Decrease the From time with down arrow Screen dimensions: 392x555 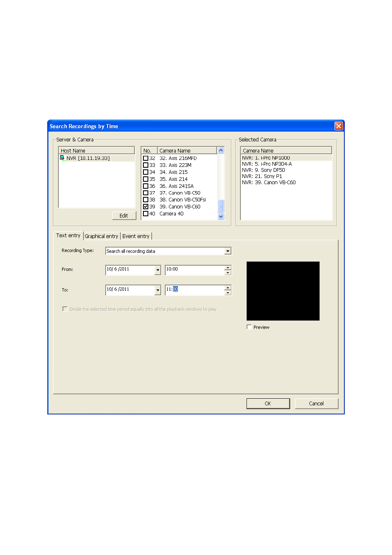pos(228,273)
